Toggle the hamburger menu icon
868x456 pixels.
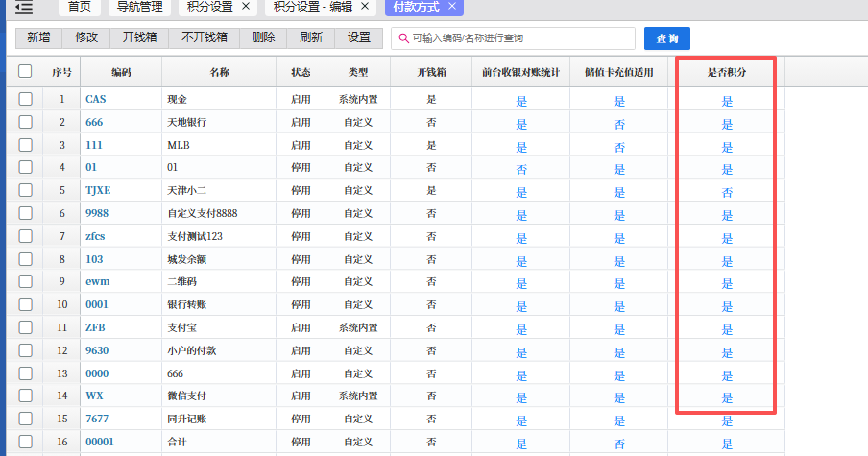coord(24,7)
